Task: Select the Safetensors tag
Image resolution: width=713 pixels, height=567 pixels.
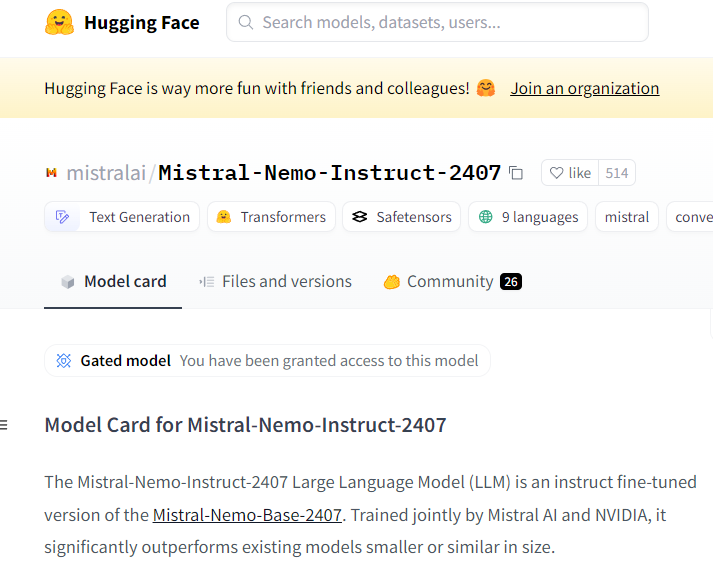Action: [x=402, y=217]
